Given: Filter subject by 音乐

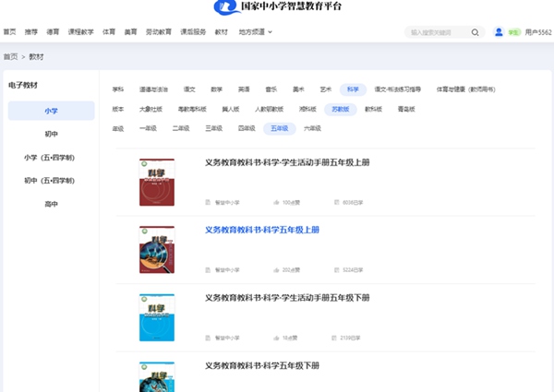Looking at the screenshot, I should pyautogui.click(x=271, y=89).
